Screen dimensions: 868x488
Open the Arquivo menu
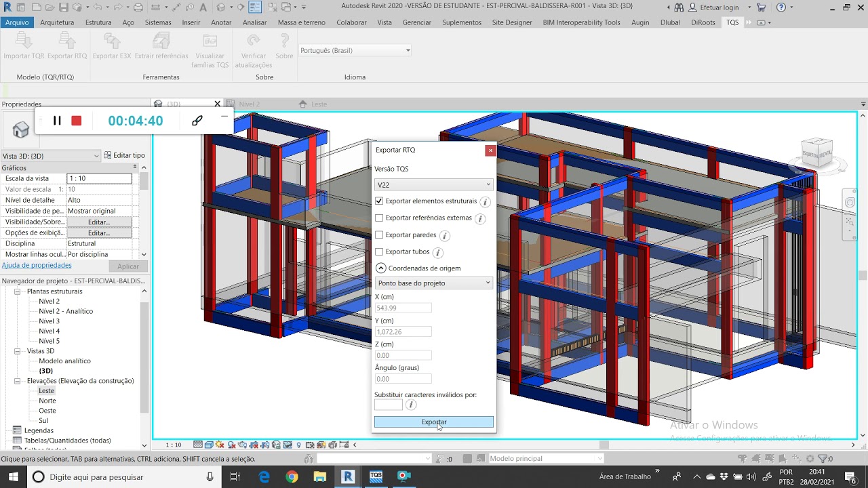click(x=17, y=22)
